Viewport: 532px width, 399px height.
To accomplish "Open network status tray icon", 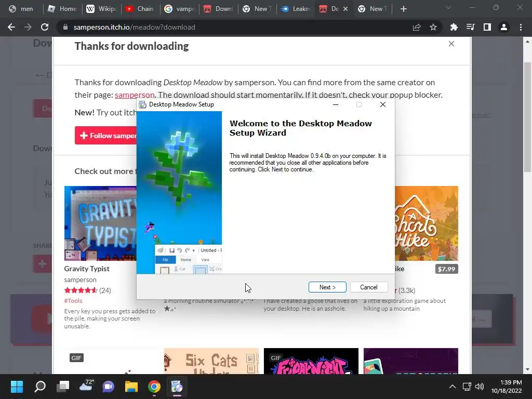I will pos(467,387).
